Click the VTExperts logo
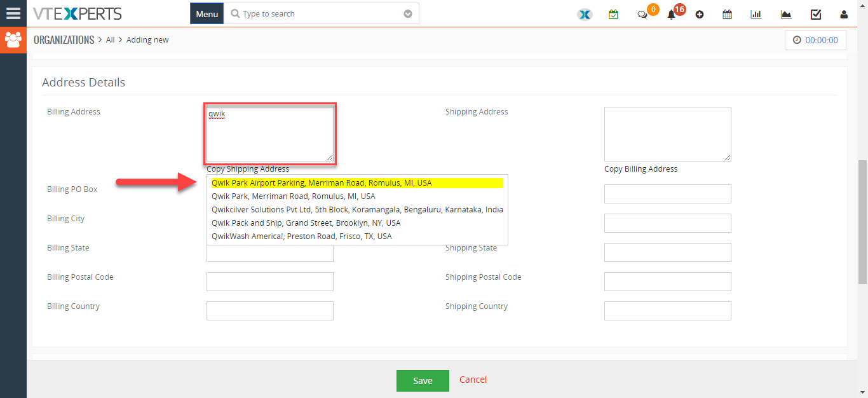 (x=78, y=13)
